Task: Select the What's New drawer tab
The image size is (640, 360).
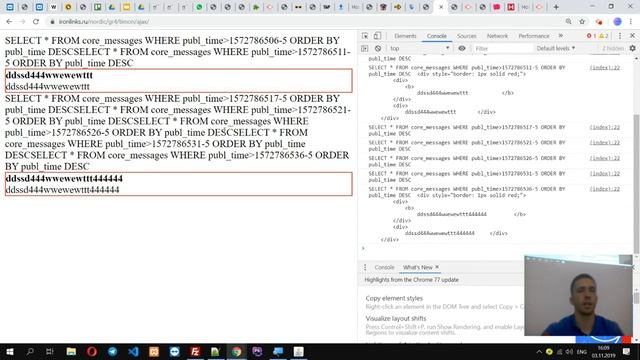Action: point(418,267)
